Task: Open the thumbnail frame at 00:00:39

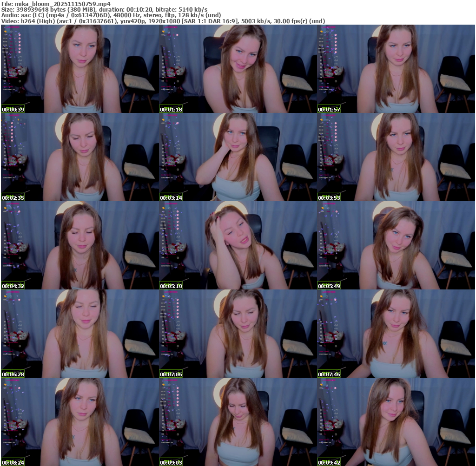Action: pos(79,69)
